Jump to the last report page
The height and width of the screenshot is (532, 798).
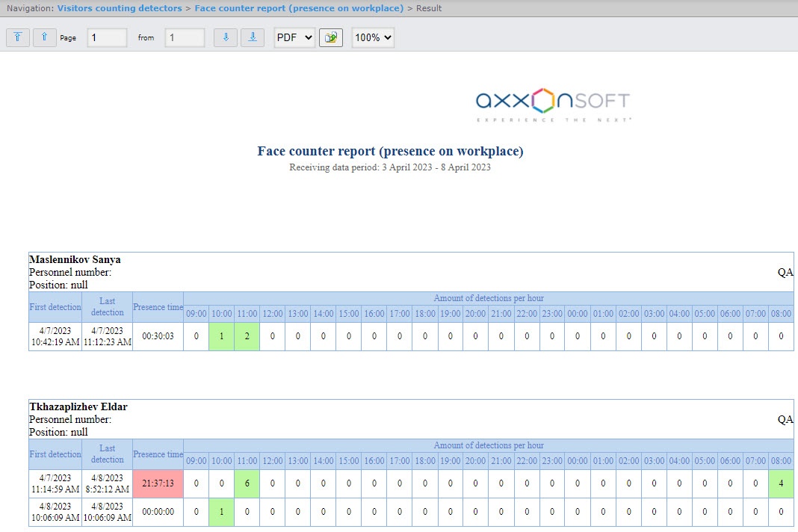[253, 37]
